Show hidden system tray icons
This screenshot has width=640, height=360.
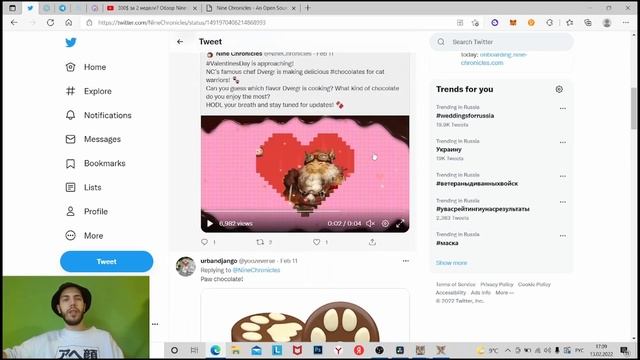click(x=508, y=350)
